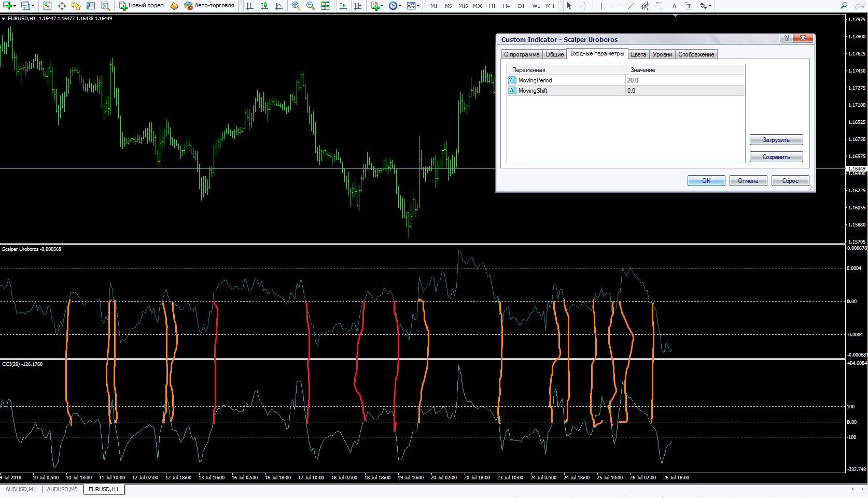
Task: Click the Zoom In magnifier icon
Action: 296,6
